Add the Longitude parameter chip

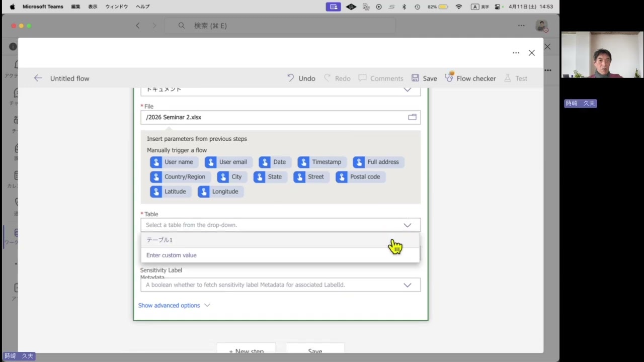click(x=220, y=192)
